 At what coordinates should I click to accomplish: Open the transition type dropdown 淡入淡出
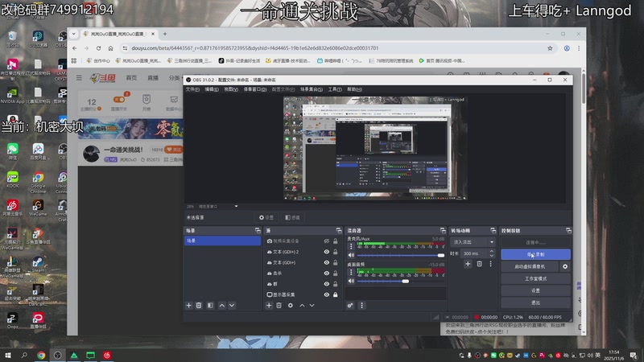click(473, 242)
